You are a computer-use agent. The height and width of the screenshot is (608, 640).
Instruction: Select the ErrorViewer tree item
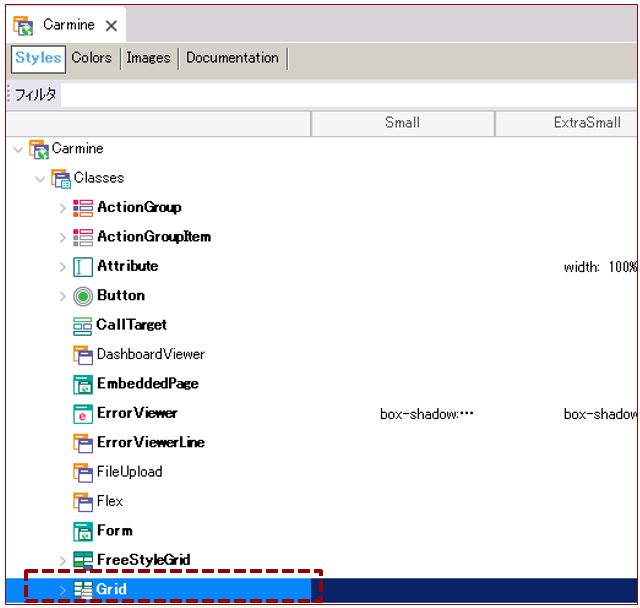point(137,413)
